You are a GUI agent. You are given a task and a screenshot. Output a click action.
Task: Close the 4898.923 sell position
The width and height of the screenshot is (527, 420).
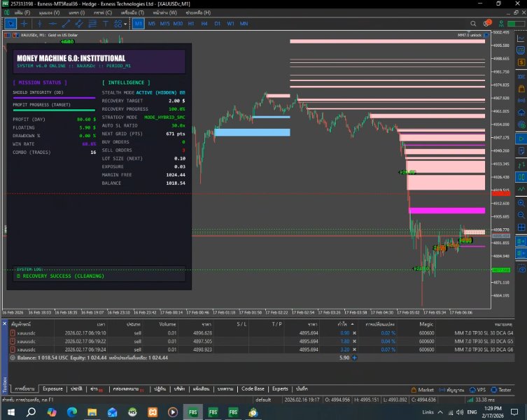pos(354,350)
